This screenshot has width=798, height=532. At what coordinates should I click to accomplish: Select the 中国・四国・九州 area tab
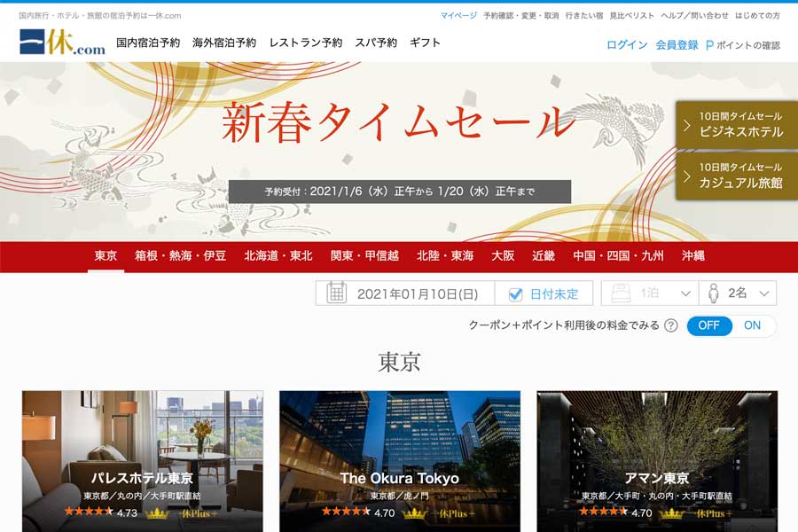[x=618, y=256]
